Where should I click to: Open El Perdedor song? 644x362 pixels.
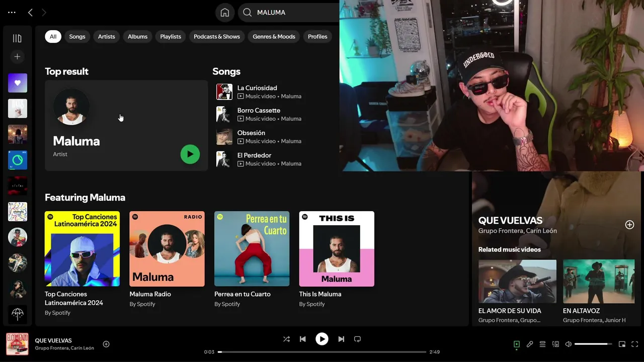(254, 156)
